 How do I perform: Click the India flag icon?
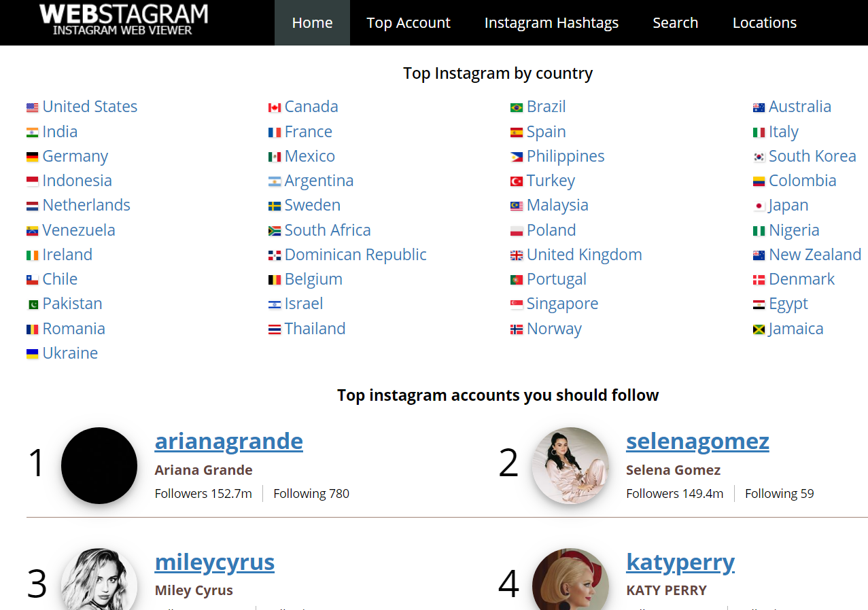coord(33,132)
